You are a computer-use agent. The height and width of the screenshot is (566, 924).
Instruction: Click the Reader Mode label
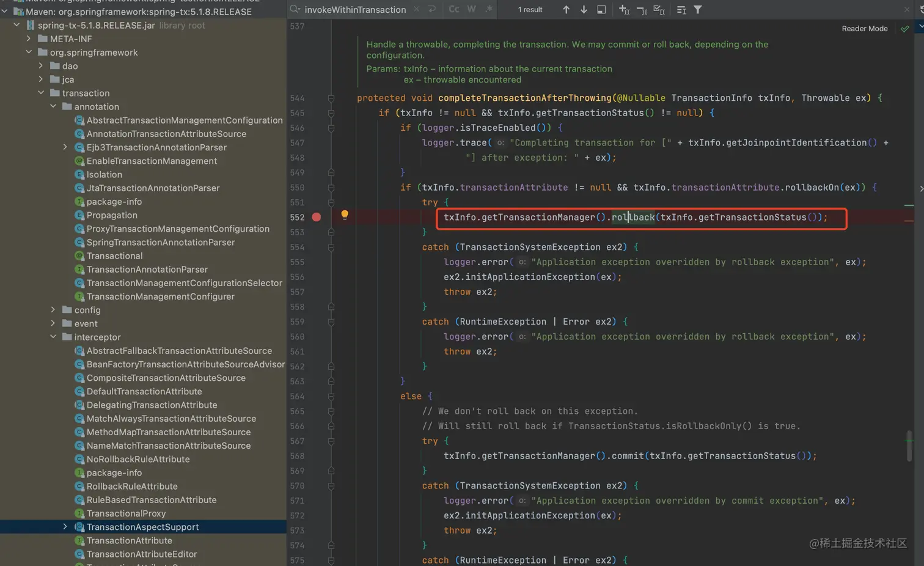point(864,29)
